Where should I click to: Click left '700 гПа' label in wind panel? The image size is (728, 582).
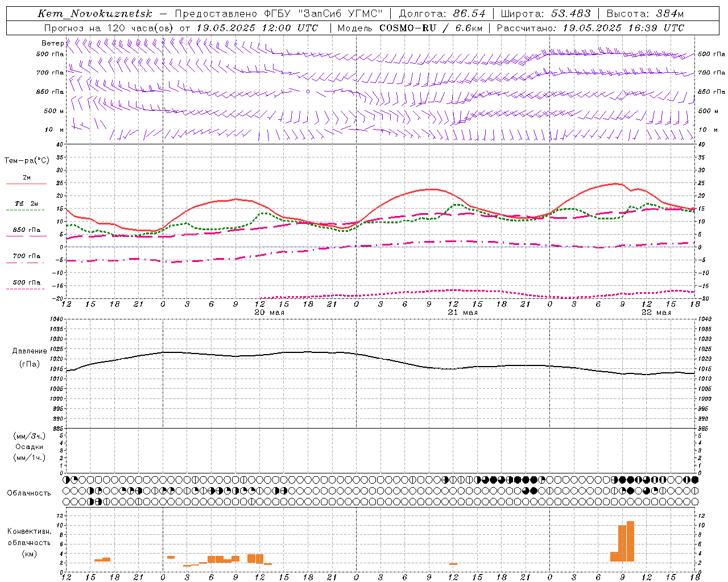point(50,73)
